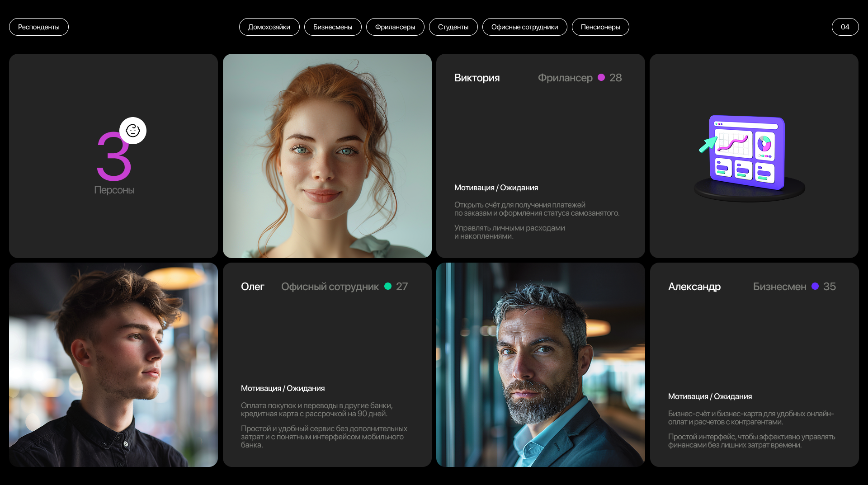Select the Бизнесмены tag

point(333,27)
